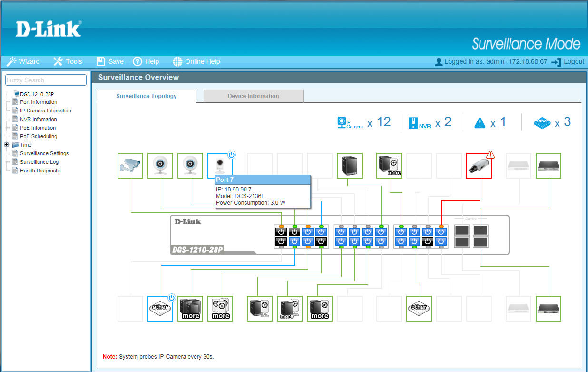
Task: Click the Fuzzy Search input field
Action: pyautogui.click(x=46, y=80)
